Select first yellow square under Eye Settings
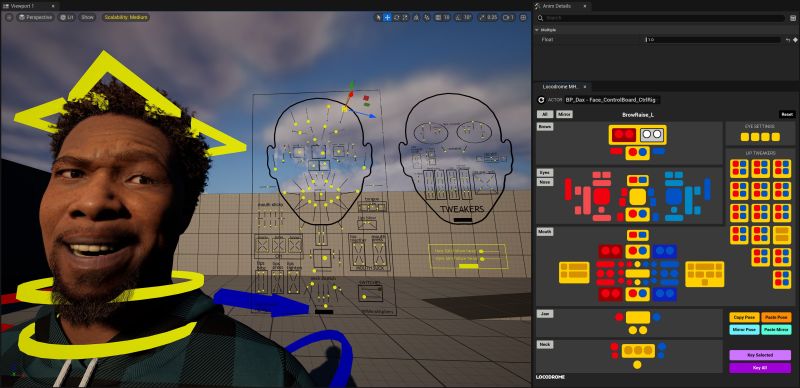The image size is (800, 388). point(745,137)
